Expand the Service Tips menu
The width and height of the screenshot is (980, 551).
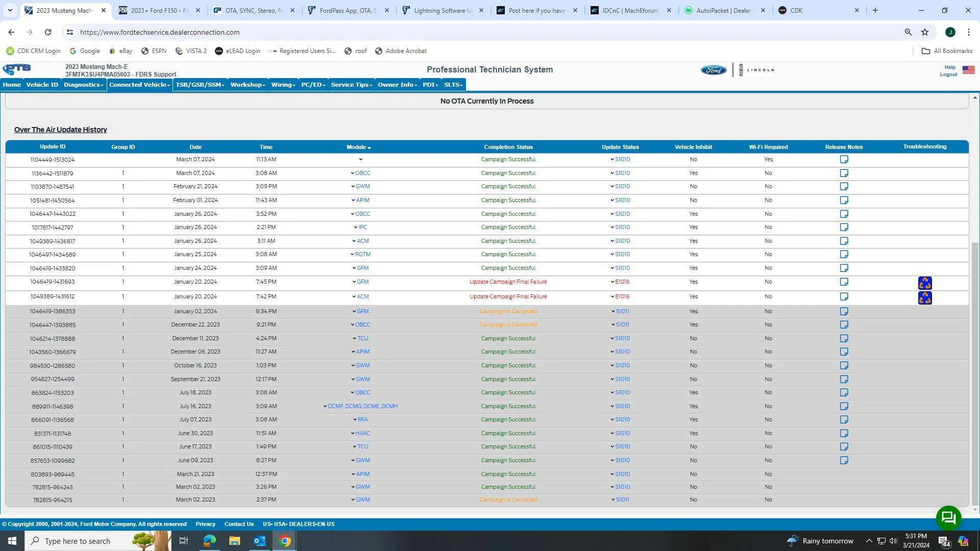click(x=352, y=85)
